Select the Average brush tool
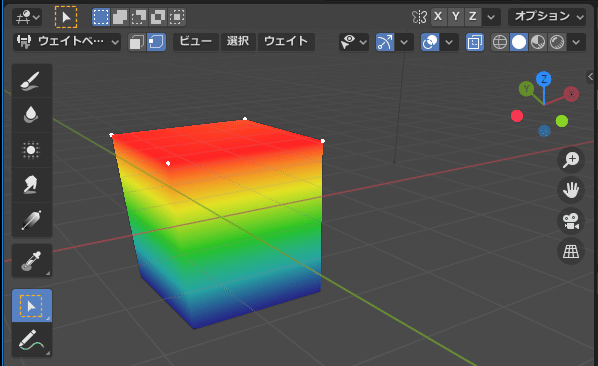Viewport: 598px width, 366px height. tap(32, 150)
